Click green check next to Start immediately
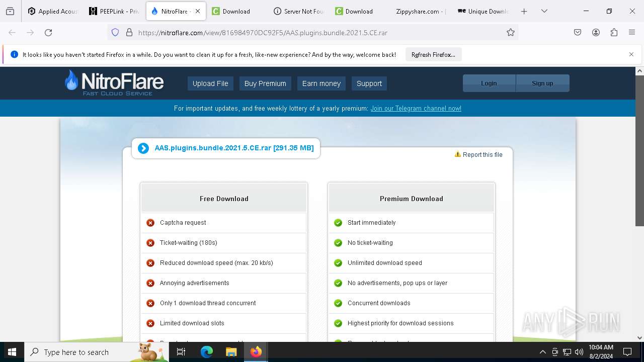 coord(338,223)
